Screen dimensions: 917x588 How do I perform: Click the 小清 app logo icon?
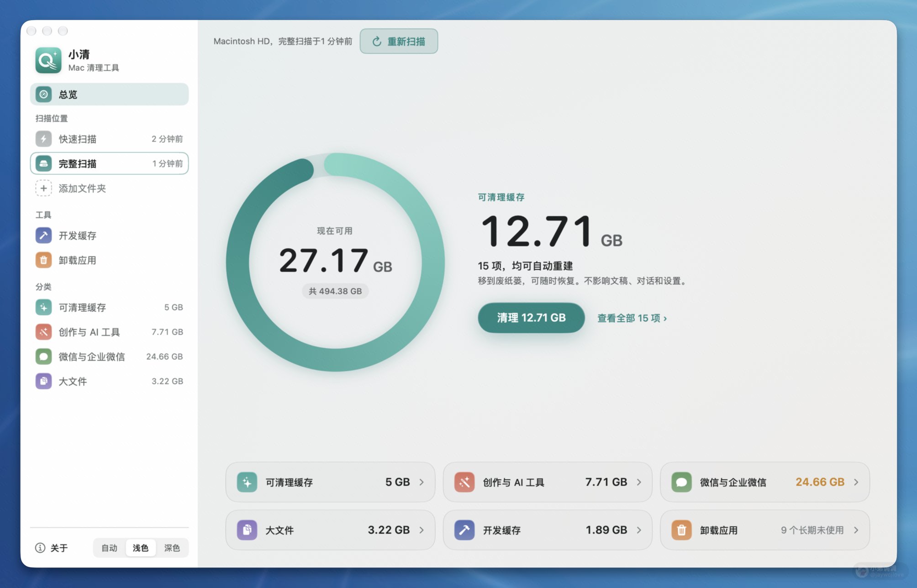point(48,60)
